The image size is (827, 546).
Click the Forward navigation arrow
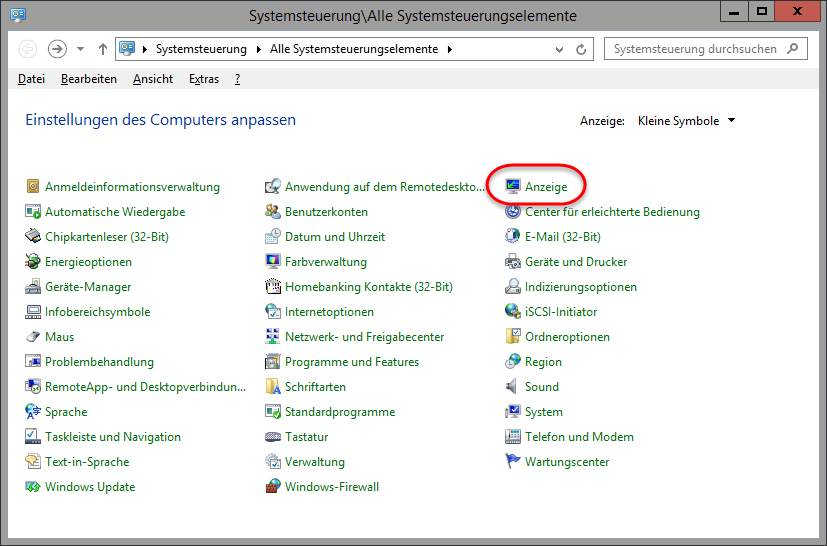57,49
